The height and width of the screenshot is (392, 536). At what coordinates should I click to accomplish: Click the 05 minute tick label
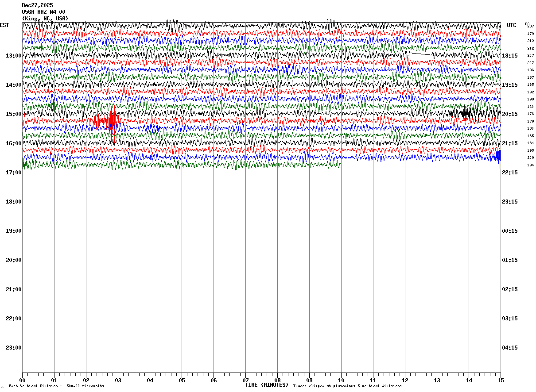click(182, 380)
